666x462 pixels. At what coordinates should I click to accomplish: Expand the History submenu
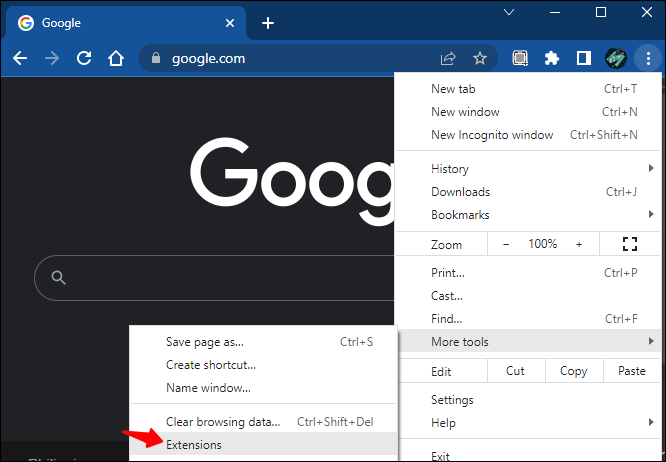[528, 169]
